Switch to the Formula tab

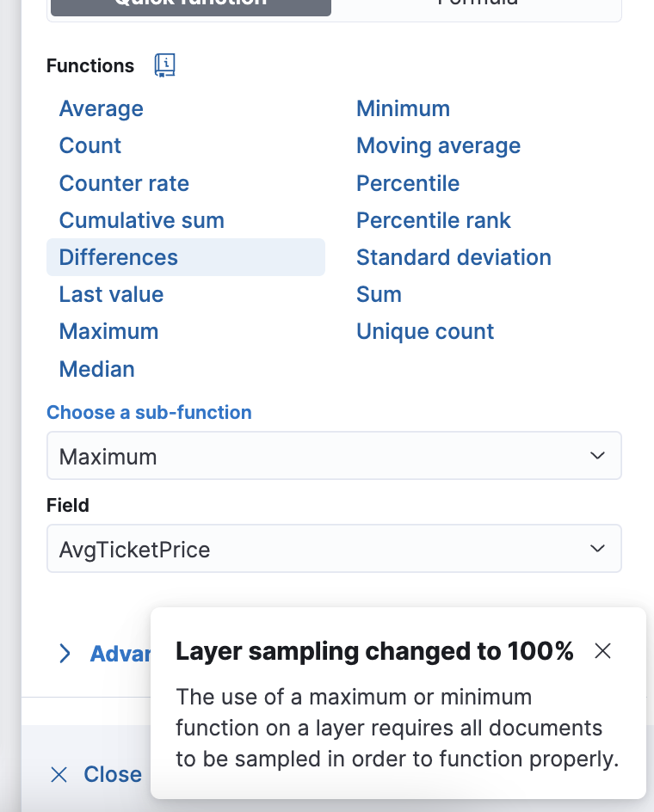click(x=477, y=5)
